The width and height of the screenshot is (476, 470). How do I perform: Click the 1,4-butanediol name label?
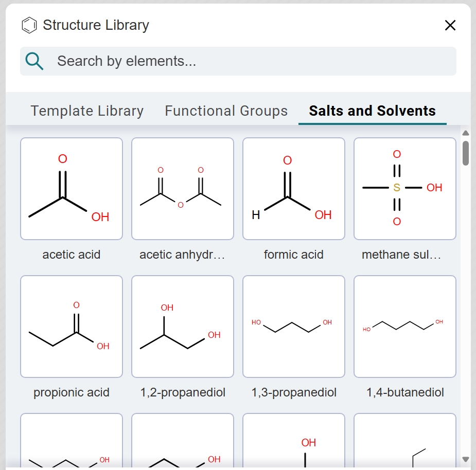pos(405,392)
